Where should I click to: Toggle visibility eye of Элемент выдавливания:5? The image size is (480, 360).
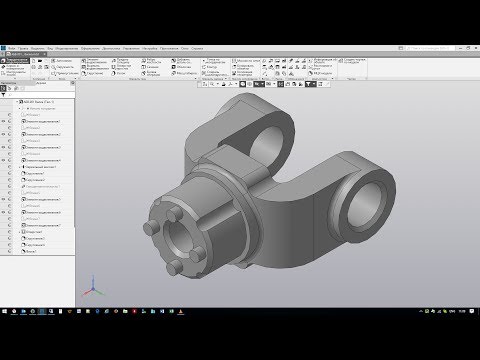[3, 199]
